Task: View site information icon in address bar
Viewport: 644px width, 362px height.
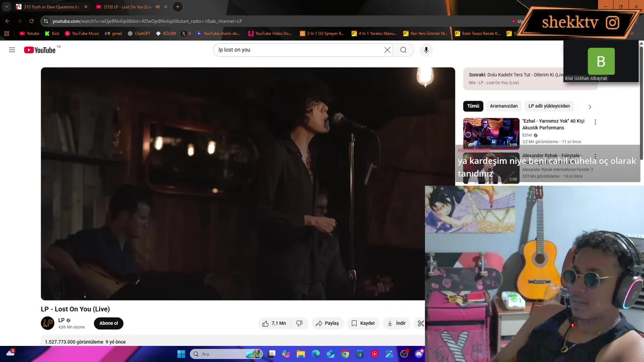Action: (x=46, y=21)
